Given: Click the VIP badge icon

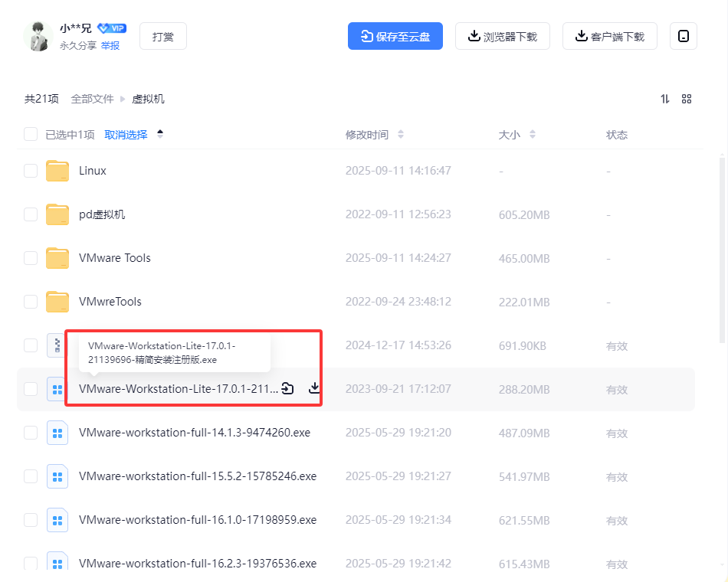Looking at the screenshot, I should coord(112,28).
